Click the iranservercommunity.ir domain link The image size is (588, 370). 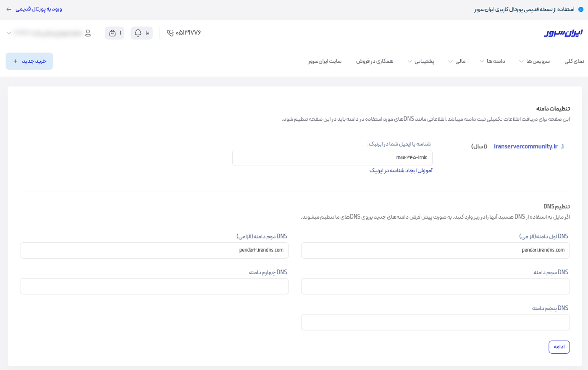coord(525,146)
